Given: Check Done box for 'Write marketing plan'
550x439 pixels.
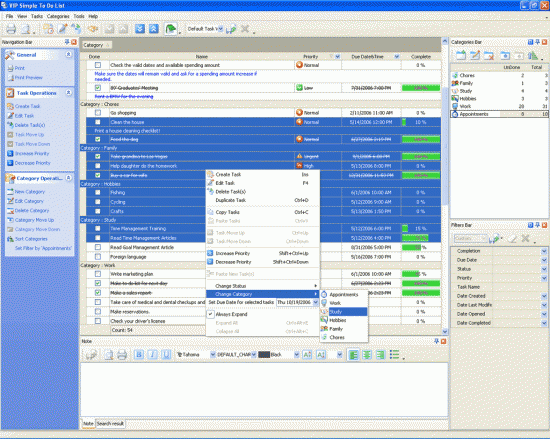Looking at the screenshot, I should [x=98, y=274].
